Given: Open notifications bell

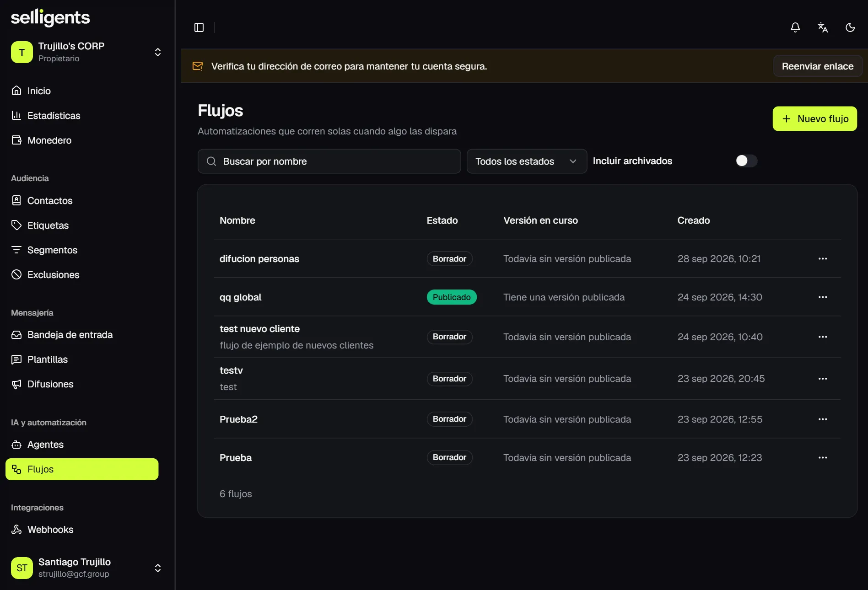Looking at the screenshot, I should pyautogui.click(x=795, y=27).
